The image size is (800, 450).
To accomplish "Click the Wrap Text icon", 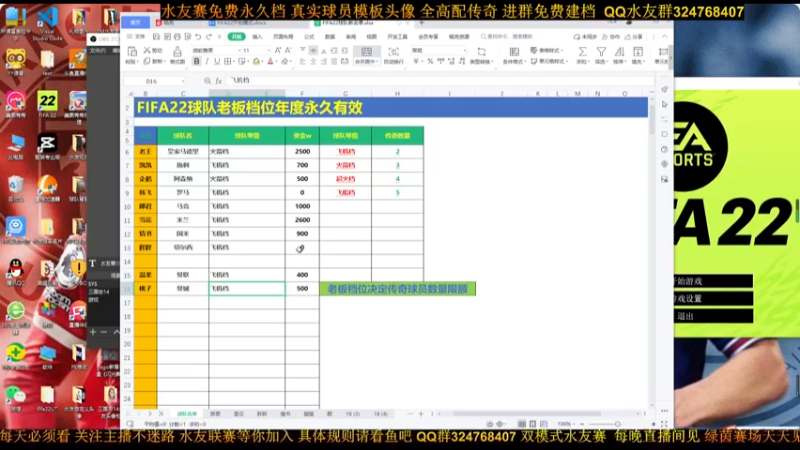I will pyautogui.click(x=393, y=52).
